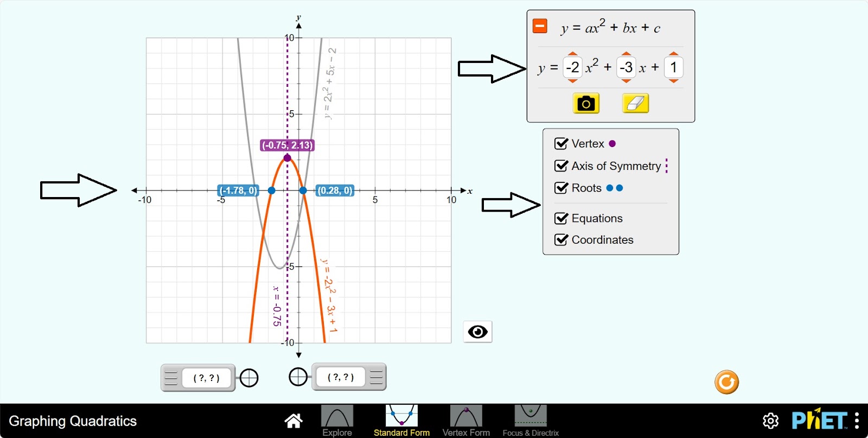This screenshot has width=868, height=438.
Task: Collapse the equation panel with minus button
Action: click(540, 26)
